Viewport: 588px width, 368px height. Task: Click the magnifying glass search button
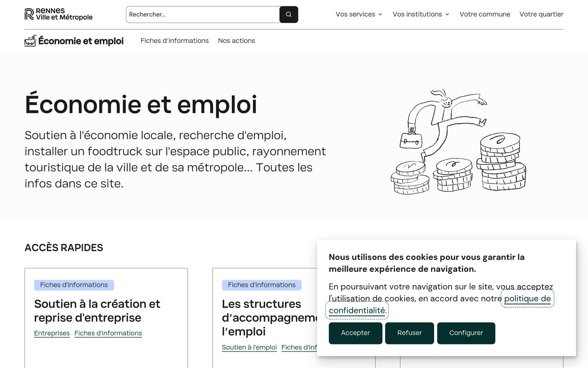[289, 15]
